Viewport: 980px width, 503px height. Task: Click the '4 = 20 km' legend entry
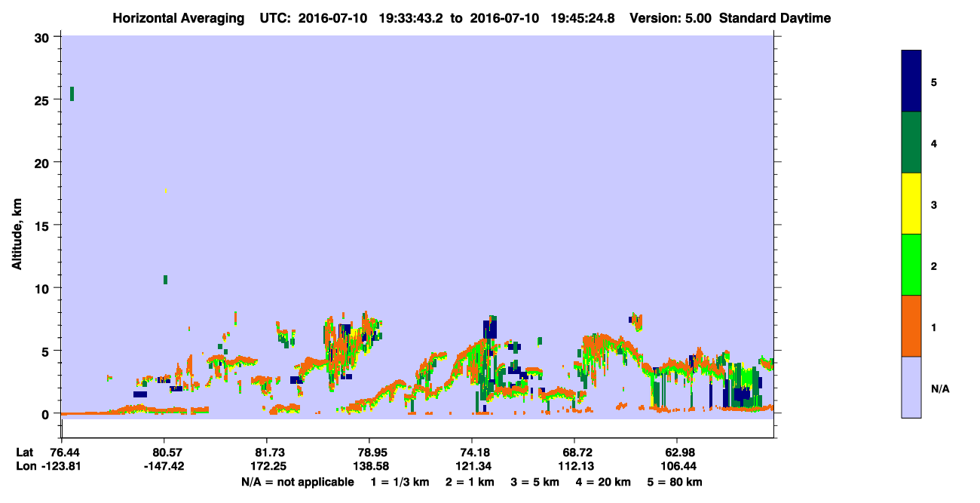[602, 482]
